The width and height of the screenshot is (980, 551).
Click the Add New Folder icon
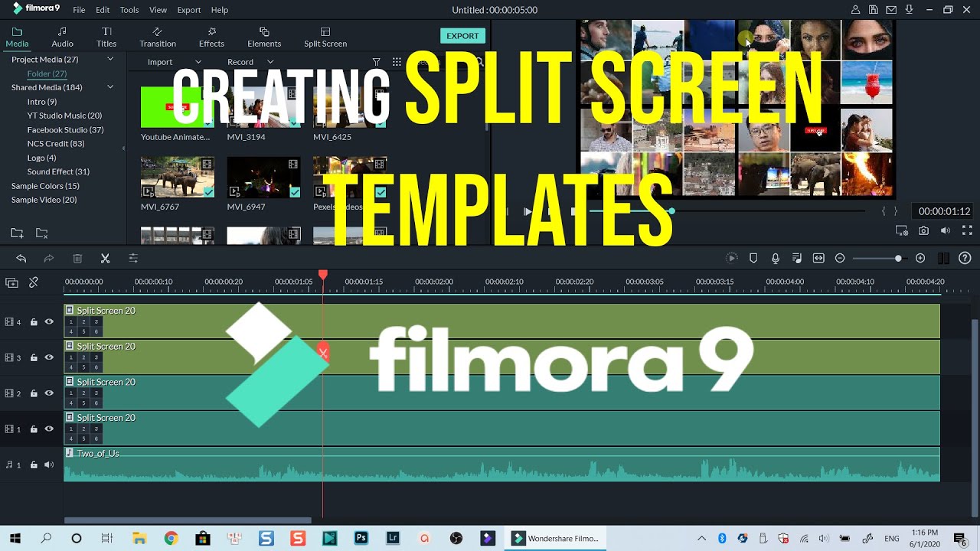pyautogui.click(x=17, y=233)
